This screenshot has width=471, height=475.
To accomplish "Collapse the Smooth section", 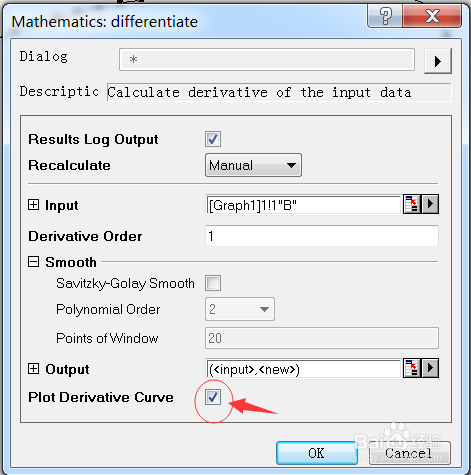I will point(33,262).
